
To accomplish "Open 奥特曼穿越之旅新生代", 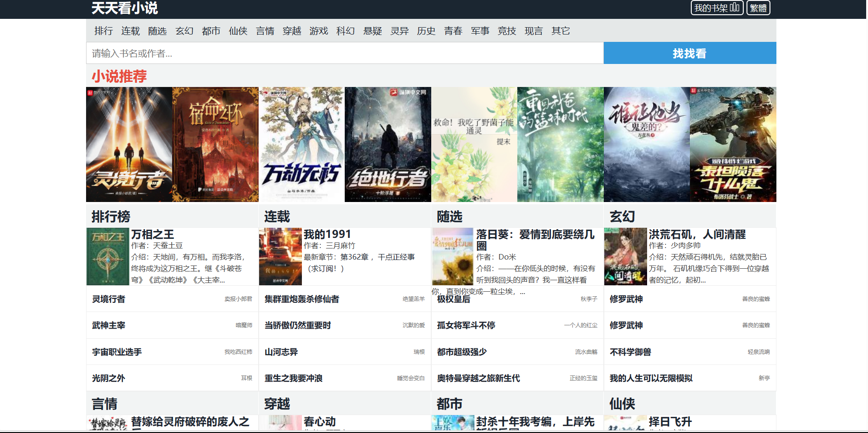I will tap(479, 378).
